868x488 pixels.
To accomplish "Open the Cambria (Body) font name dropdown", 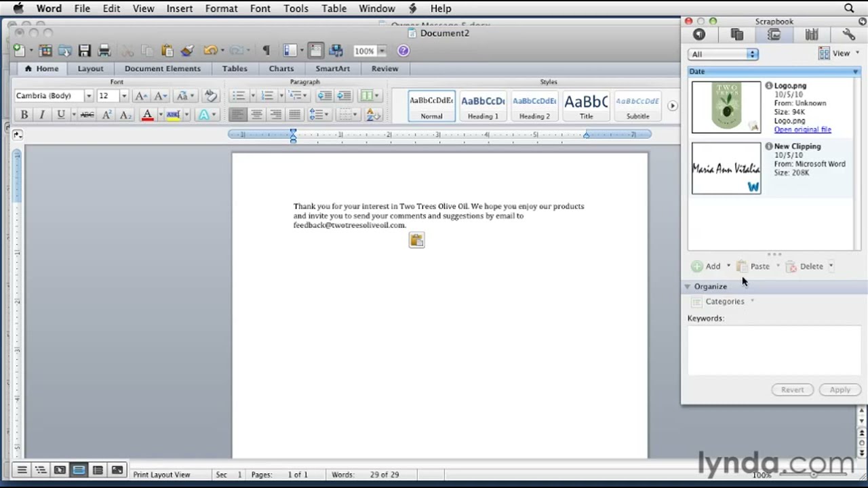I will tap(88, 96).
